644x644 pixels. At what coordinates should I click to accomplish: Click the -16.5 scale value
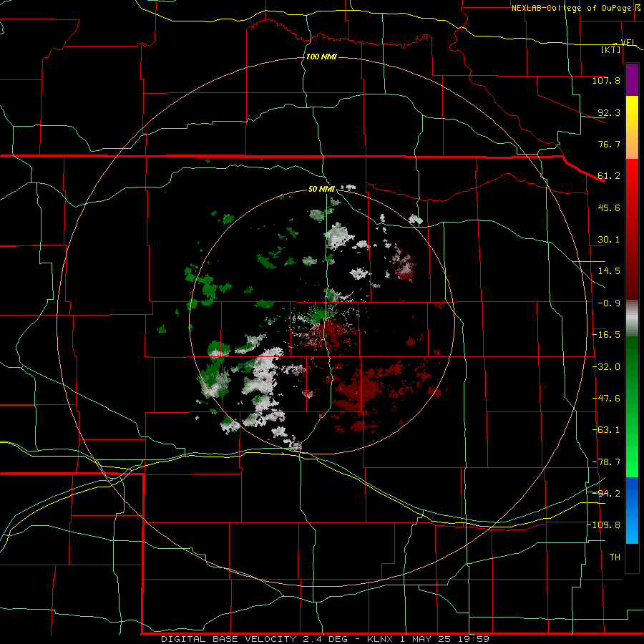pyautogui.click(x=606, y=335)
